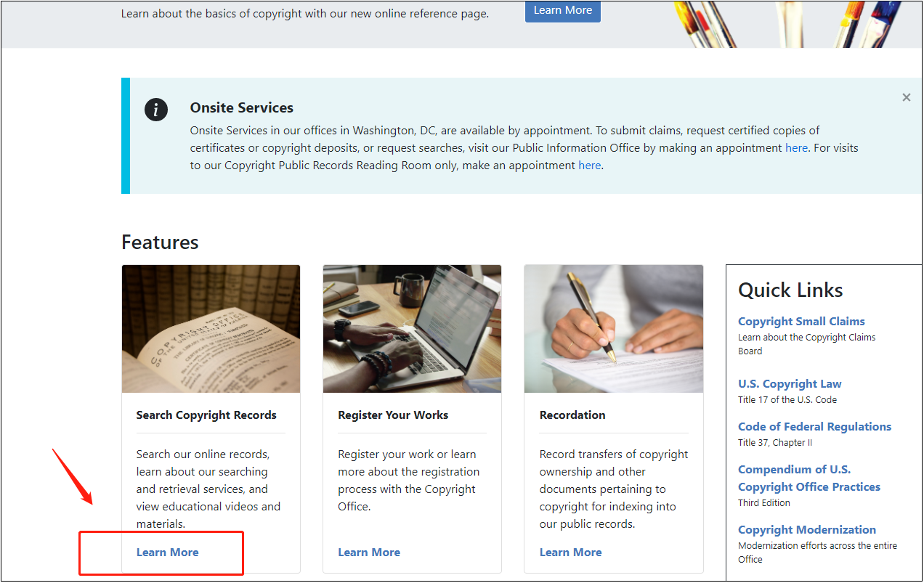The image size is (924, 583).
Task: Open Learn More under Recordation
Action: [x=570, y=552]
